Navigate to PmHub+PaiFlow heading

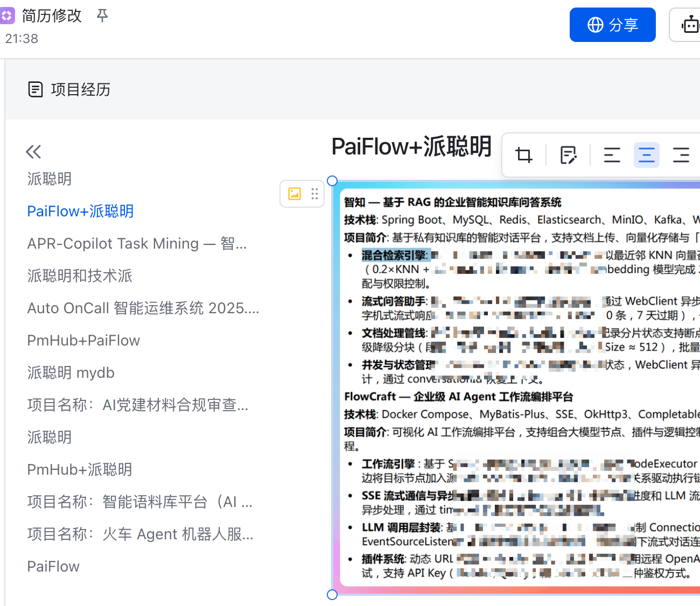[83, 341]
